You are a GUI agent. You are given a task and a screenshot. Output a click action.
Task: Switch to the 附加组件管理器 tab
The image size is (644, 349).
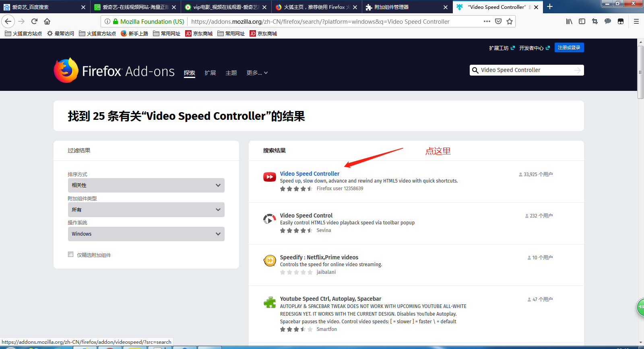coord(407,7)
